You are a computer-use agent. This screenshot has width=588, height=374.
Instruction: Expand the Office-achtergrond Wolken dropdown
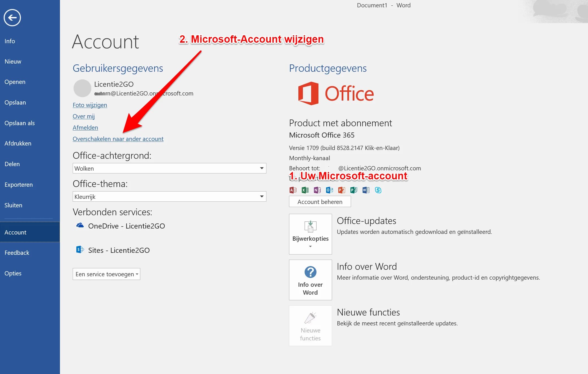[169, 168]
